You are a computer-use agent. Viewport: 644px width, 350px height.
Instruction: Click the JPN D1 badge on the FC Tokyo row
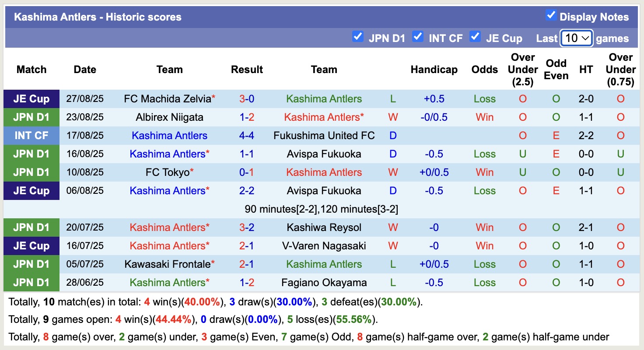(x=31, y=172)
